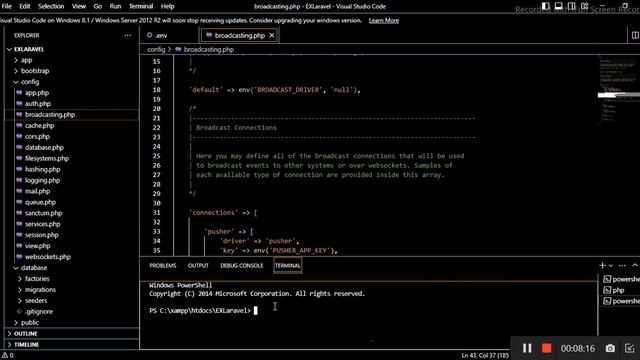The image size is (640, 360).
Task: Open terminal panel more actions ellipsis
Action: click(x=622, y=266)
